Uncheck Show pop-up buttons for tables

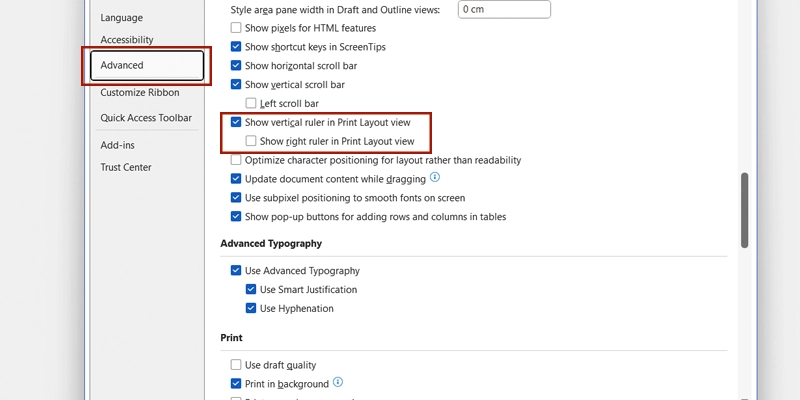[236, 217]
